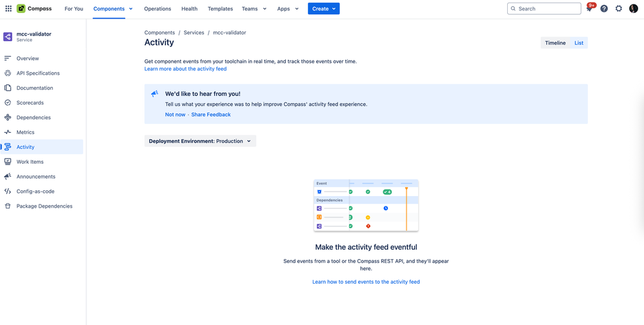Open Scorecards in the sidebar
Viewport: 644px width, 325px height.
[30, 103]
